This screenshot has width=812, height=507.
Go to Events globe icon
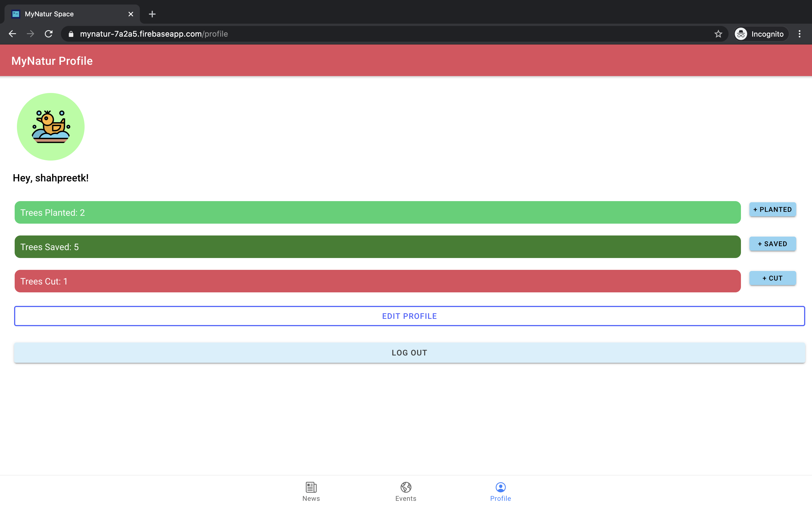[x=406, y=487]
